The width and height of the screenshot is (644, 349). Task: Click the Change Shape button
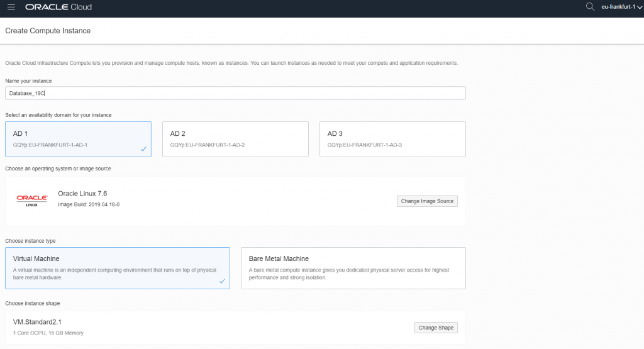click(x=436, y=328)
